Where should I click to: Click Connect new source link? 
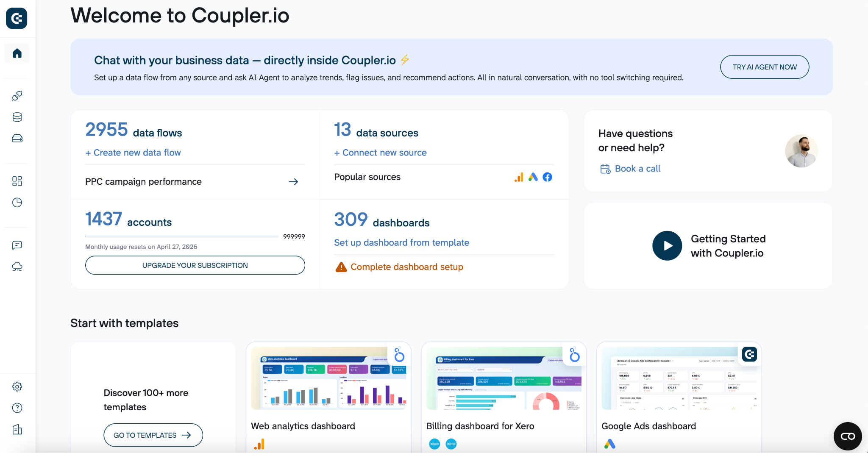[380, 153]
